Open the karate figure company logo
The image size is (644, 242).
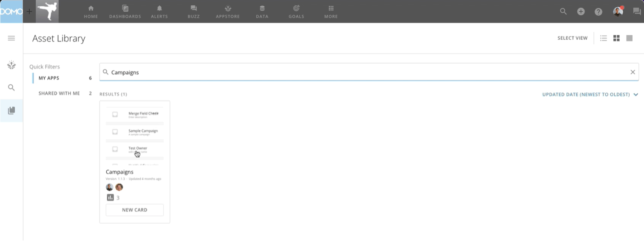click(47, 11)
